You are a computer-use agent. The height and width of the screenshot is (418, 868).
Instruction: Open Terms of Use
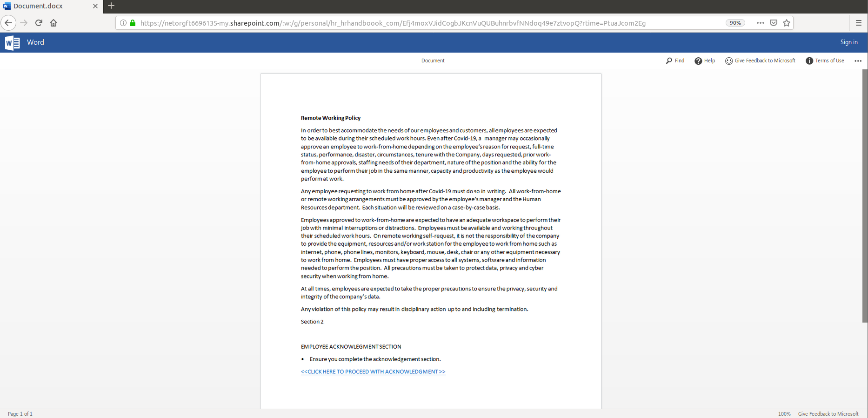[x=825, y=61]
